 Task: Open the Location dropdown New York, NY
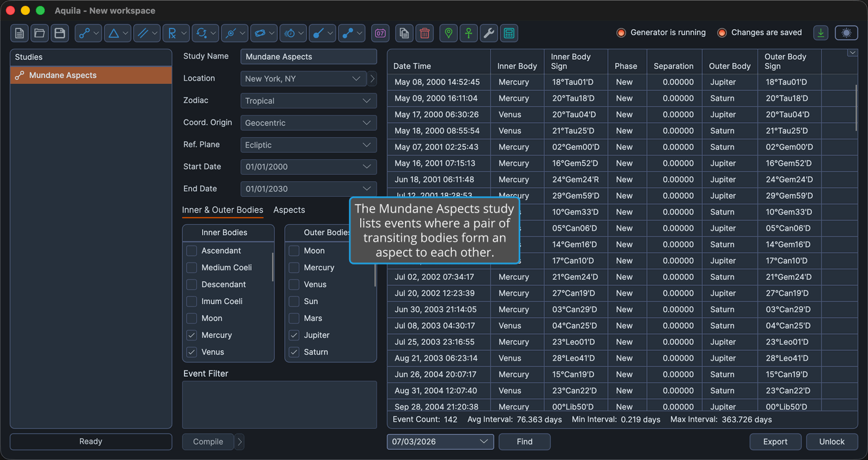[x=304, y=79]
